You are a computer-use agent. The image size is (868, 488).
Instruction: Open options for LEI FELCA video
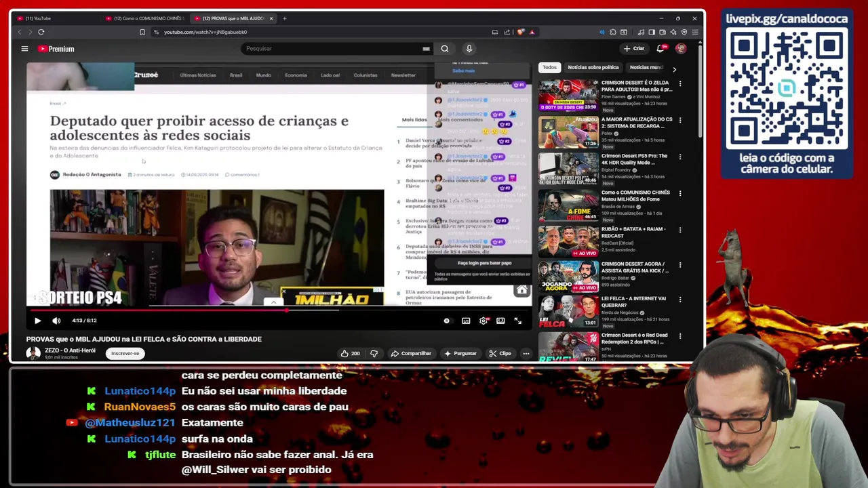point(680,300)
